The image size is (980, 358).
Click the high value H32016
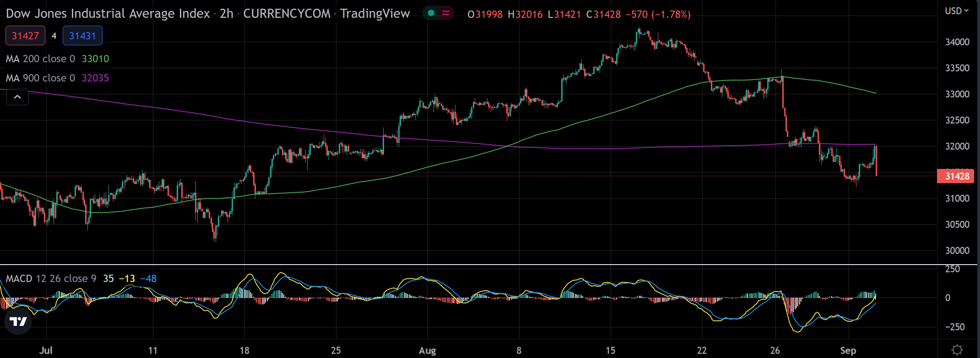point(525,14)
